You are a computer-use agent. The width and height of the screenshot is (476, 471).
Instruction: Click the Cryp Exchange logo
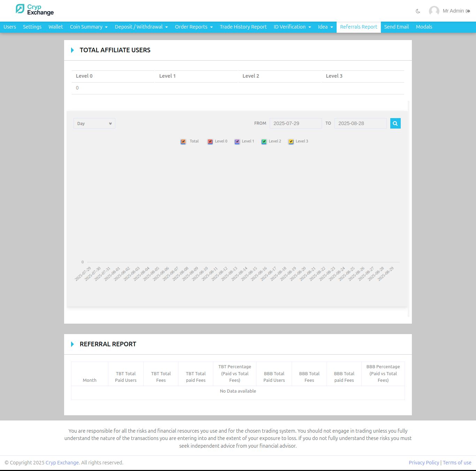point(35,10)
